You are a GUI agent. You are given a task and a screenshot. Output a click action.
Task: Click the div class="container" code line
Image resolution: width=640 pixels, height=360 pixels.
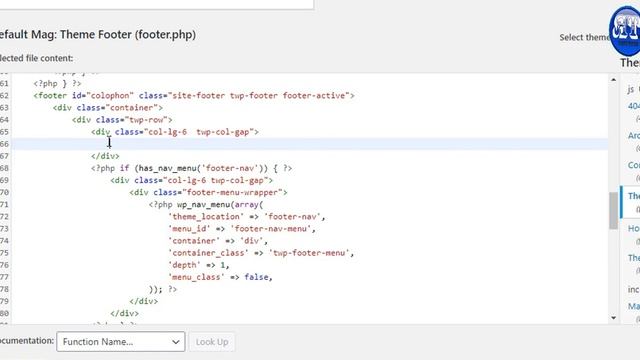108,108
